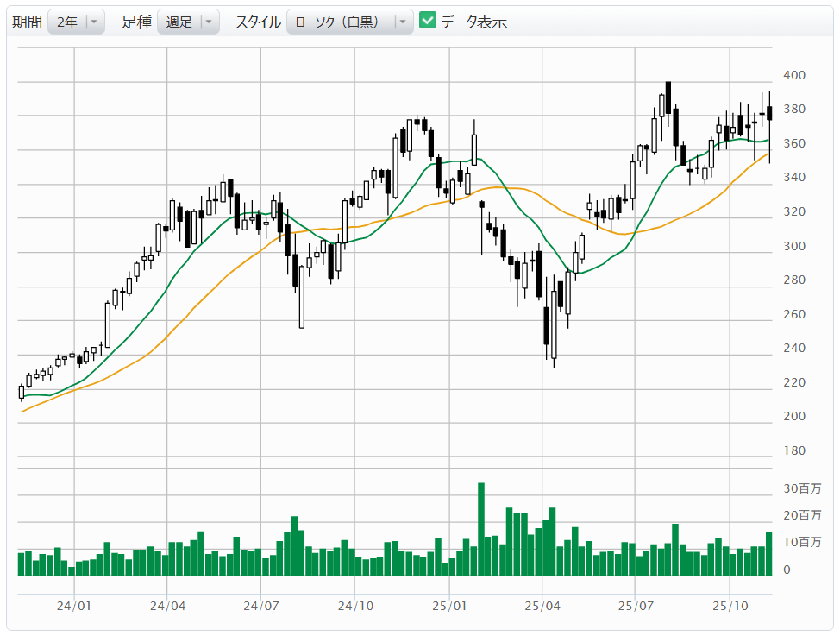The width and height of the screenshot is (840, 636).
Task: Click the 10百万 volume axis label
Action: (x=802, y=542)
